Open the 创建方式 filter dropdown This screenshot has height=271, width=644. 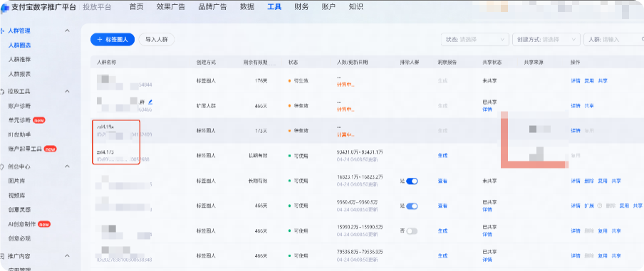pyautogui.click(x=546, y=39)
